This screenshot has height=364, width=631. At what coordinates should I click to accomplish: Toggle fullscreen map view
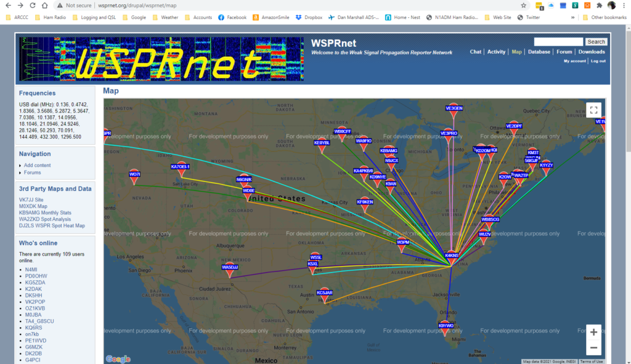coord(593,110)
